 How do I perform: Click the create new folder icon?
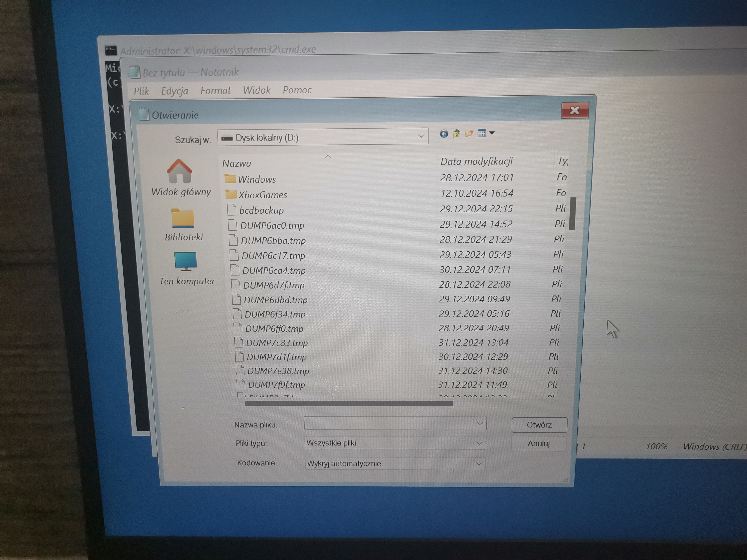click(469, 134)
